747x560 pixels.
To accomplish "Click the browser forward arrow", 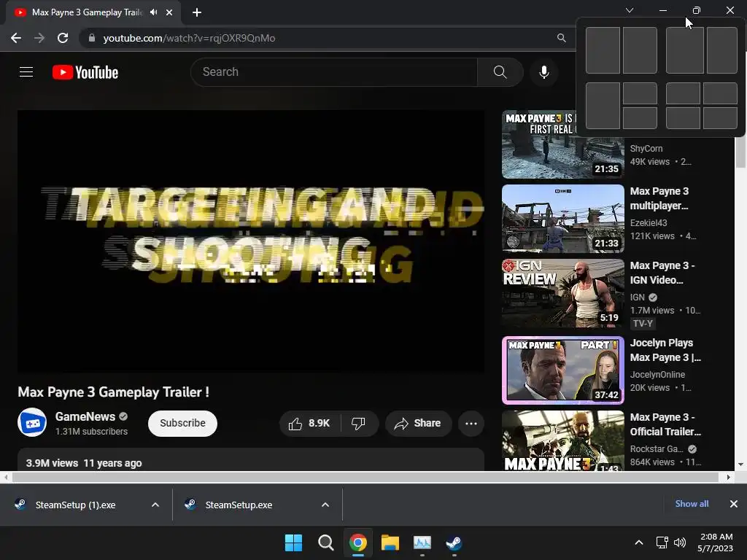I will point(39,38).
